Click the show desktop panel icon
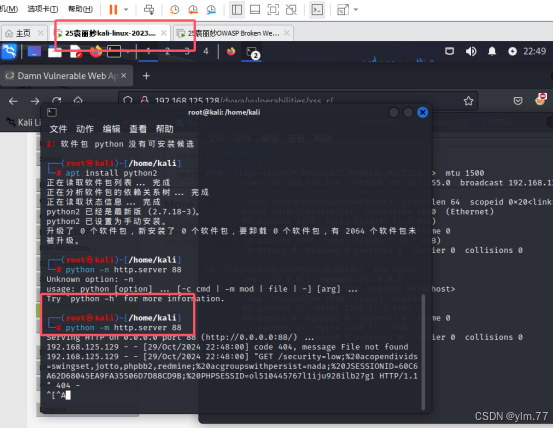 coord(34,51)
